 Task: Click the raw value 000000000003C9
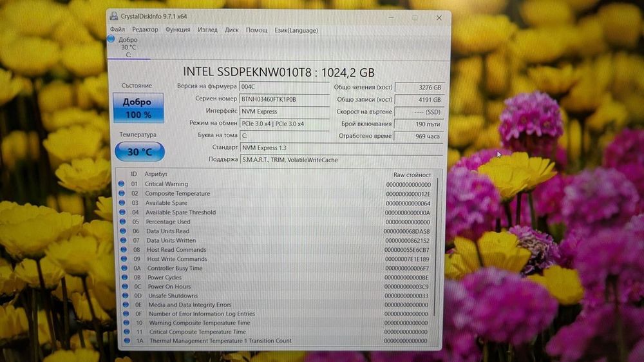[x=406, y=287]
